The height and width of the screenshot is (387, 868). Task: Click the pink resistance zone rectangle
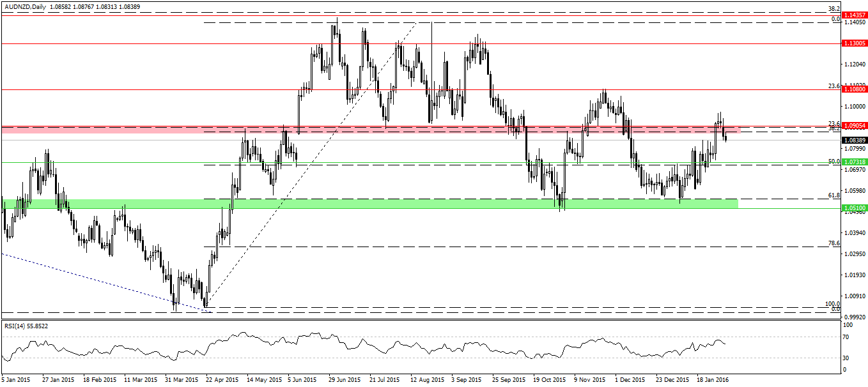371,130
